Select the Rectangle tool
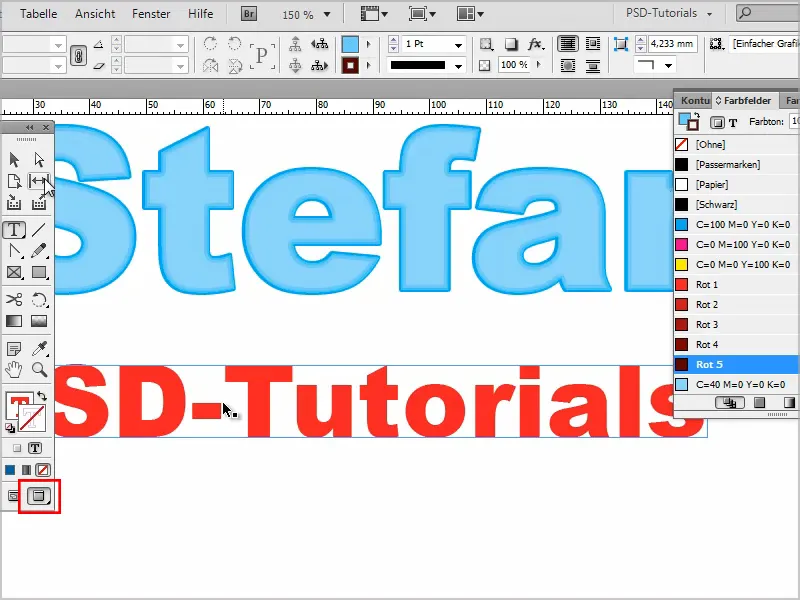800x600 pixels. click(x=39, y=272)
